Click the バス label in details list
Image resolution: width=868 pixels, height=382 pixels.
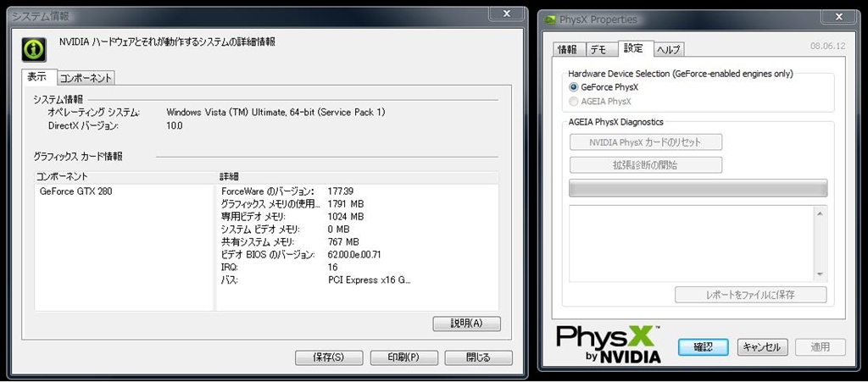(229, 280)
